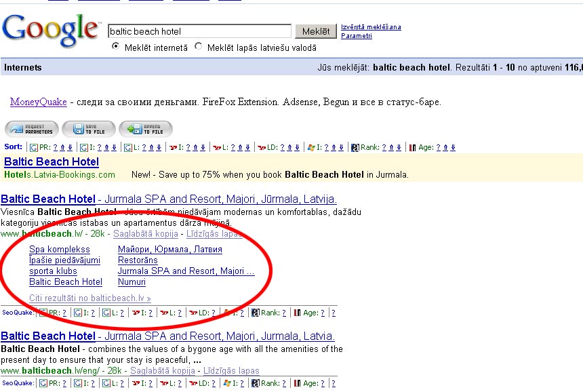Focus the search box containing 'baltic beach hotel'
This screenshot has height=392, width=583.
click(x=200, y=31)
